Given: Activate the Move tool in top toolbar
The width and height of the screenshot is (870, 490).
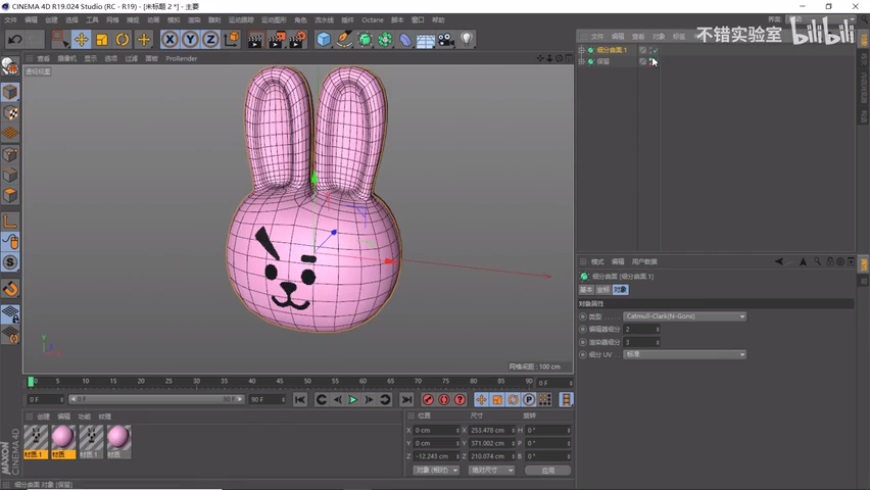Looking at the screenshot, I should [81, 39].
